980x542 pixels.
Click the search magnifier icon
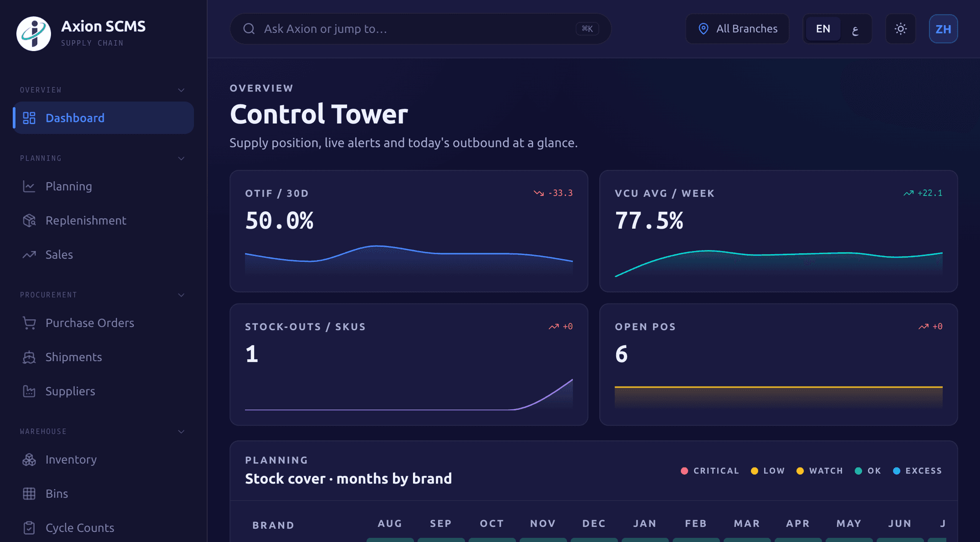(249, 29)
